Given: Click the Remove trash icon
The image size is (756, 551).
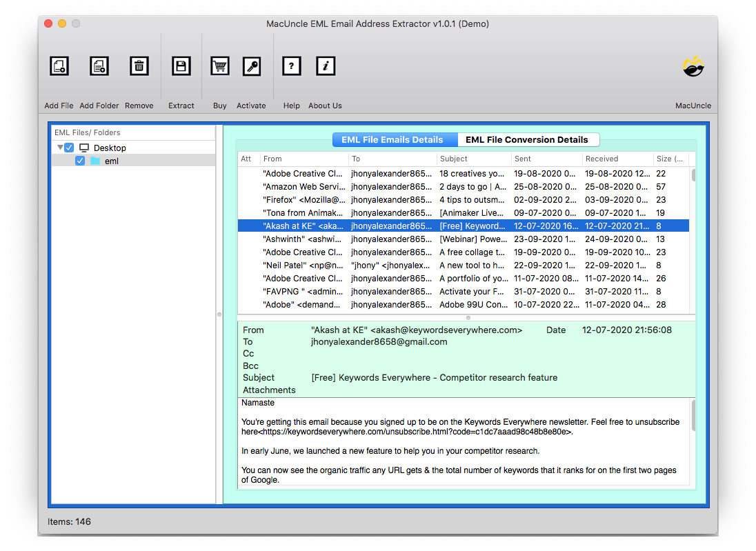Looking at the screenshot, I should coord(139,66).
